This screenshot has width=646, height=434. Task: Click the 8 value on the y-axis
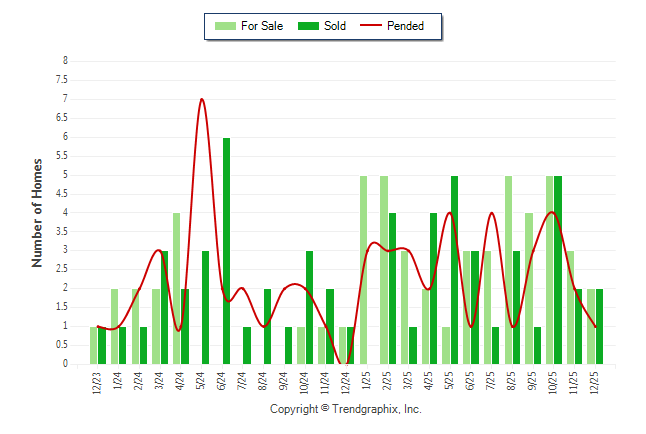[65, 61]
